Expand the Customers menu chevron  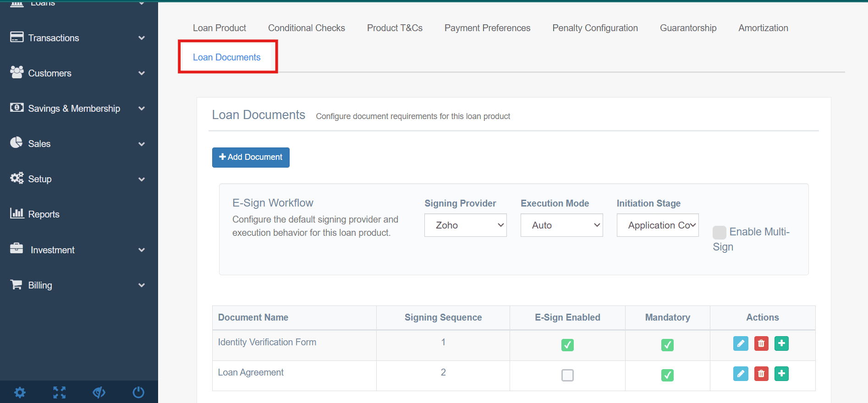pyautogui.click(x=142, y=73)
